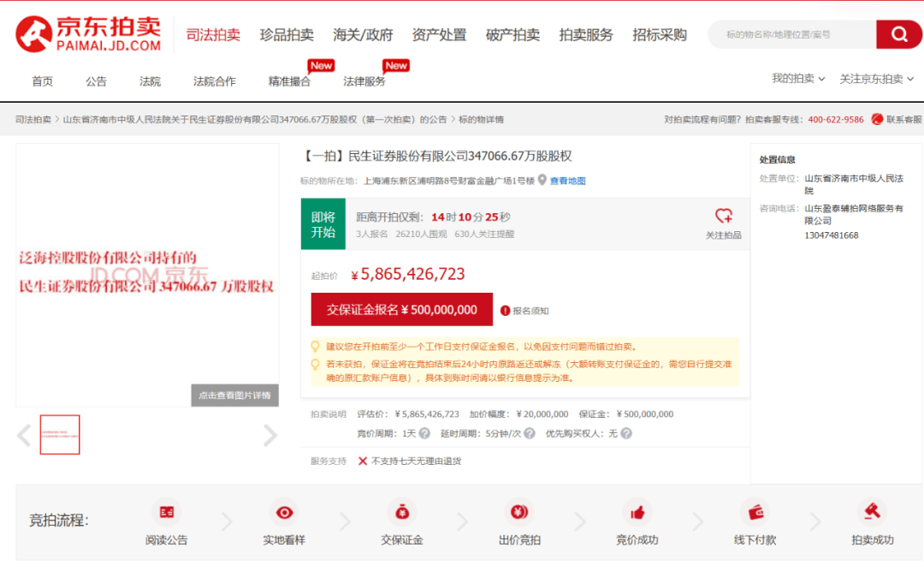Click the 阅读公告 step icon
Image resolution: width=924 pixels, height=571 pixels.
(x=167, y=512)
